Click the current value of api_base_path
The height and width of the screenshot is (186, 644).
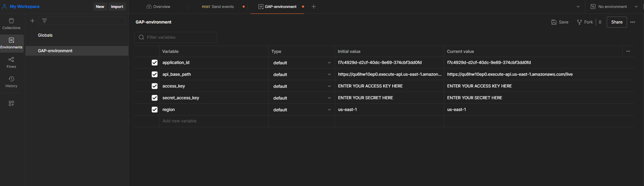510,74
